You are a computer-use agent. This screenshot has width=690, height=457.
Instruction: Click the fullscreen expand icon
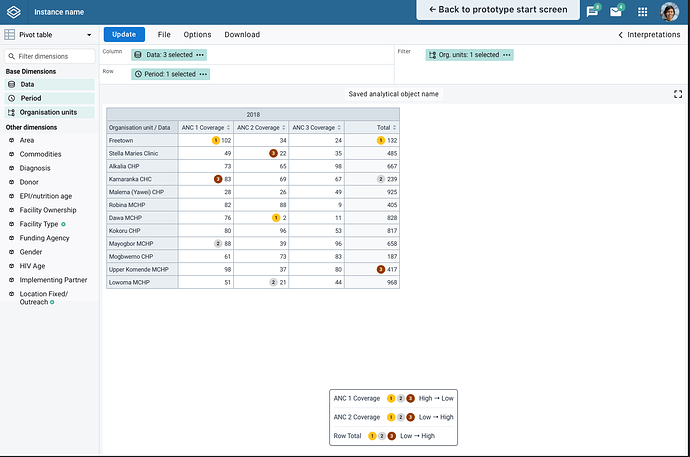[678, 94]
